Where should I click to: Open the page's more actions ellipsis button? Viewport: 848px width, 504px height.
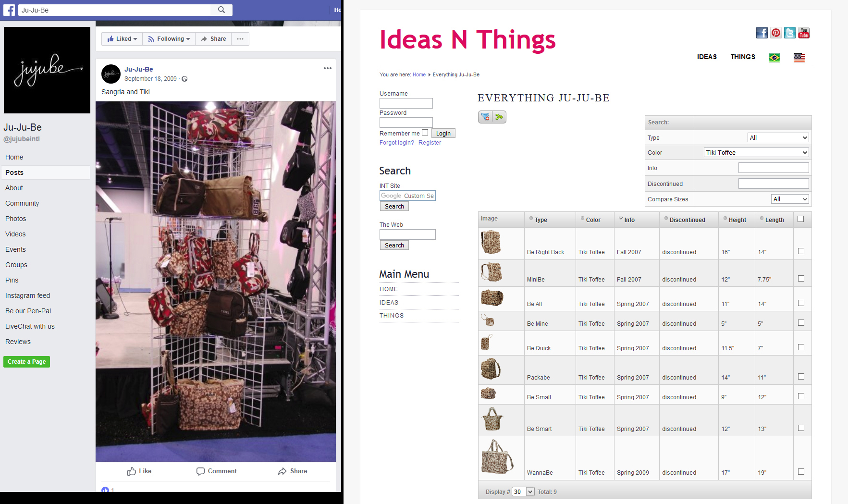(x=240, y=39)
